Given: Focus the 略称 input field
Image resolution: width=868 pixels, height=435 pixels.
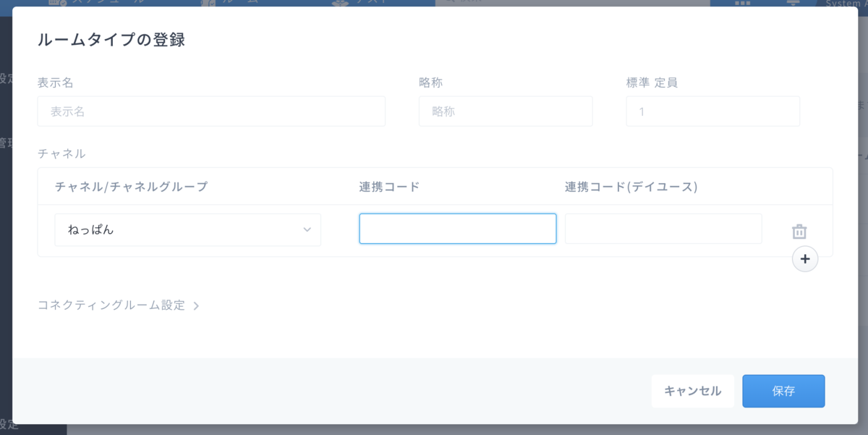Looking at the screenshot, I should (x=505, y=111).
